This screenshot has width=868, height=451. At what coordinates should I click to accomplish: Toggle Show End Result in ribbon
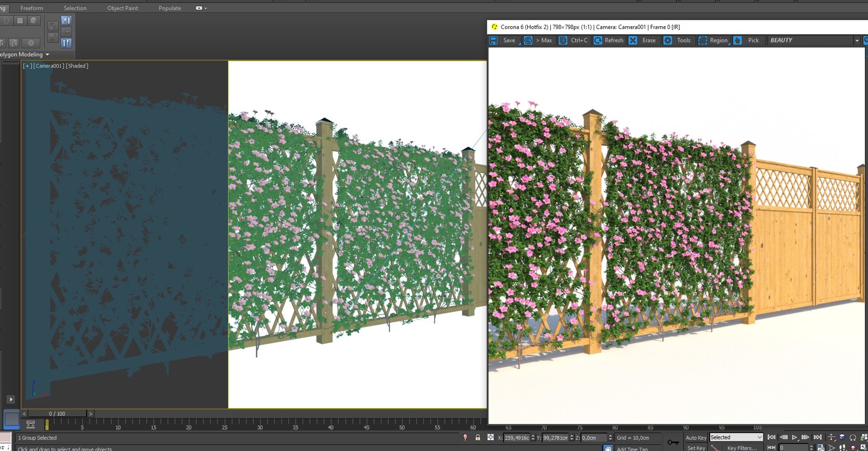point(66,20)
